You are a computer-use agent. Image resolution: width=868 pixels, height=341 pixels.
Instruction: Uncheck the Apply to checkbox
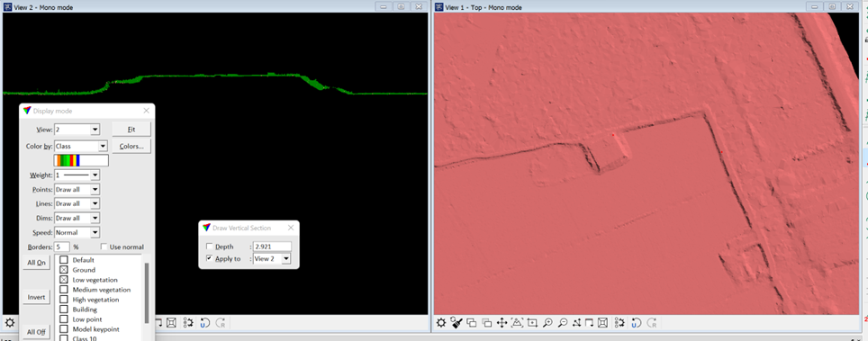coord(209,258)
